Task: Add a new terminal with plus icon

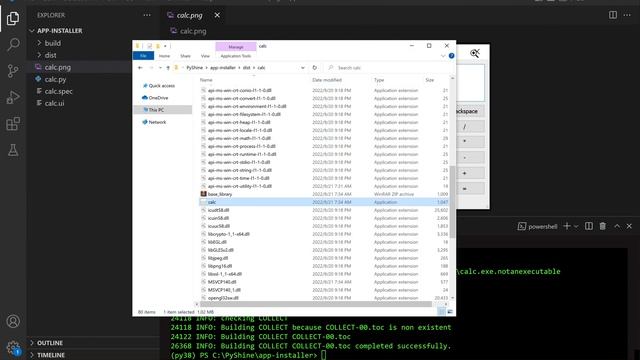Action: 567,226
